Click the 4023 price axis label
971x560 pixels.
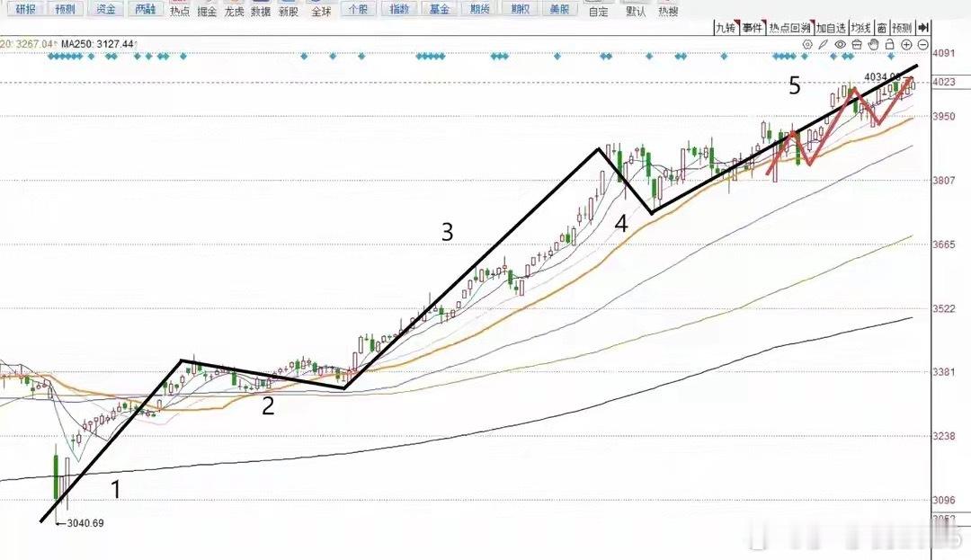click(x=944, y=82)
